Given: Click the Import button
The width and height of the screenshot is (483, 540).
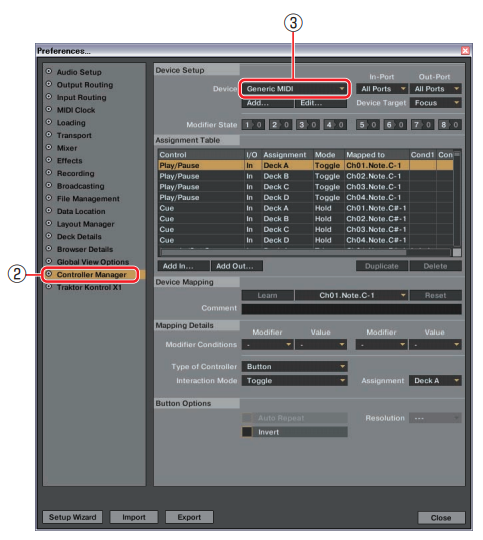Looking at the screenshot, I should point(134,517).
